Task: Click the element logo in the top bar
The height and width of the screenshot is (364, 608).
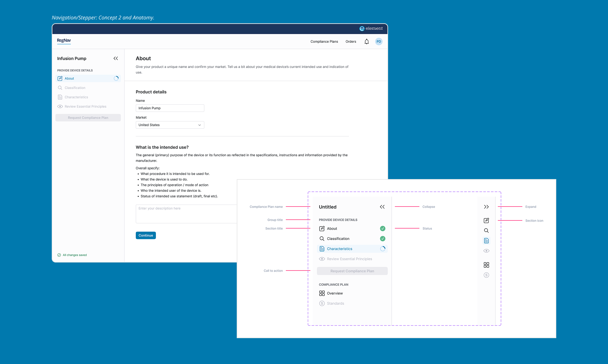Action: [x=371, y=28]
